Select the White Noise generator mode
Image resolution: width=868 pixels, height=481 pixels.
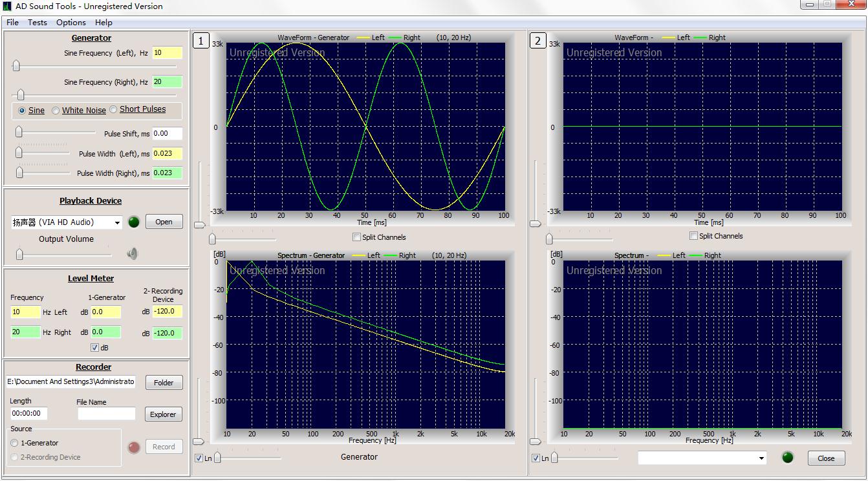(56, 111)
